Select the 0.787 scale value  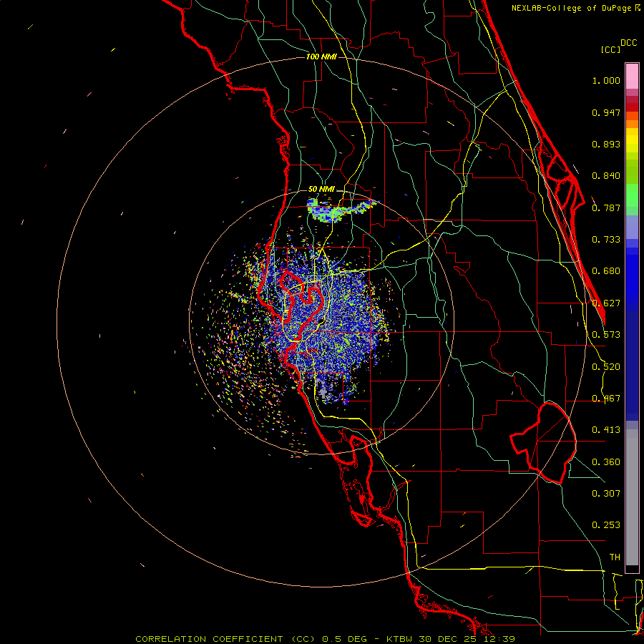[x=606, y=208]
